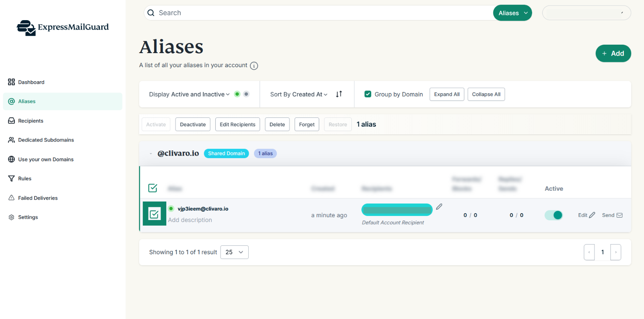
Task: Collapse the @clivaro.io domain group
Action: (151, 154)
